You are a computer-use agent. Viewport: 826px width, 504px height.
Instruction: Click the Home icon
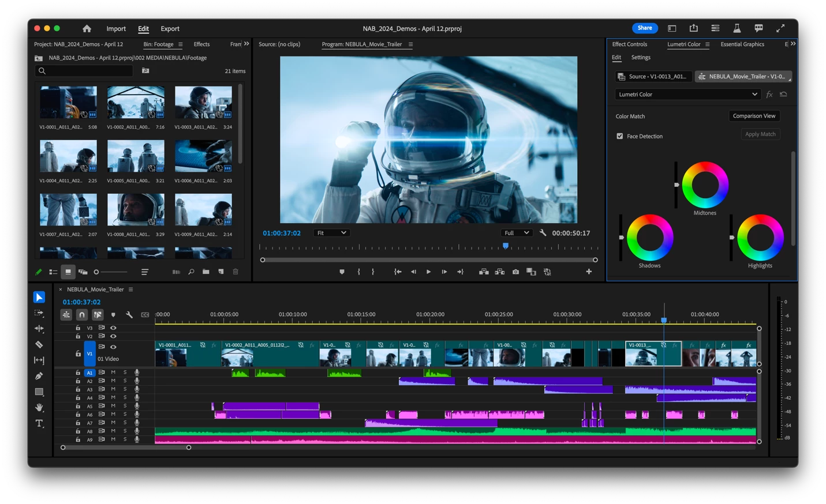(87, 28)
